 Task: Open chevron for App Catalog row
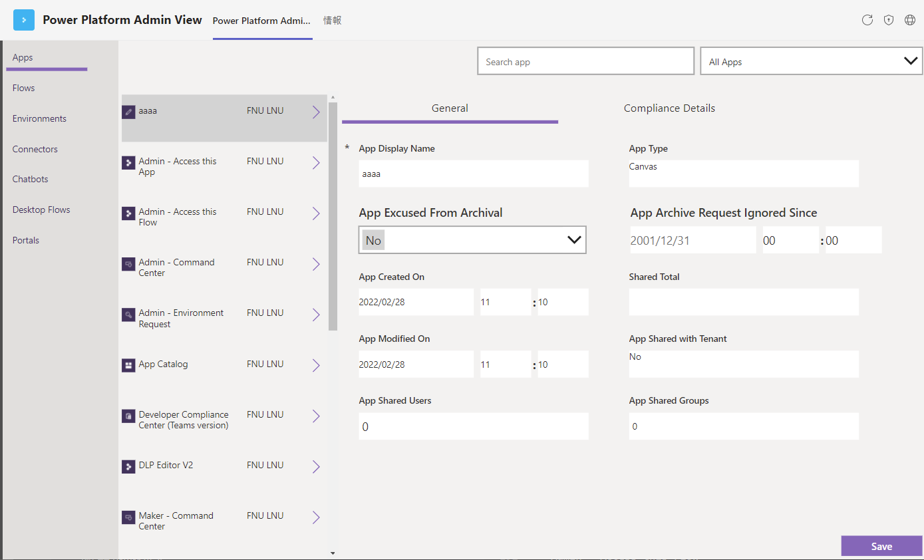point(316,365)
